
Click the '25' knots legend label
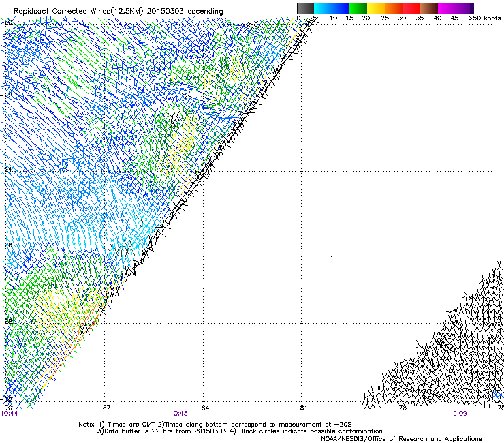(385, 18)
